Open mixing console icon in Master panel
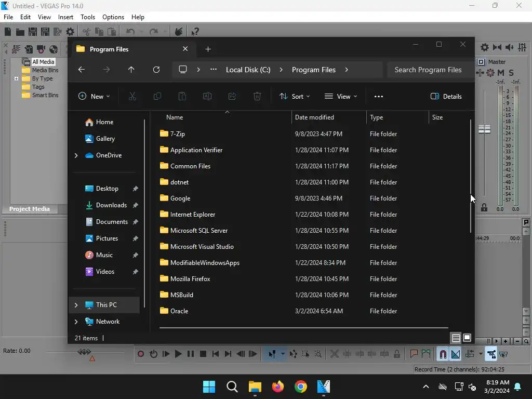Screen dimensions: 532x399 (522, 47)
